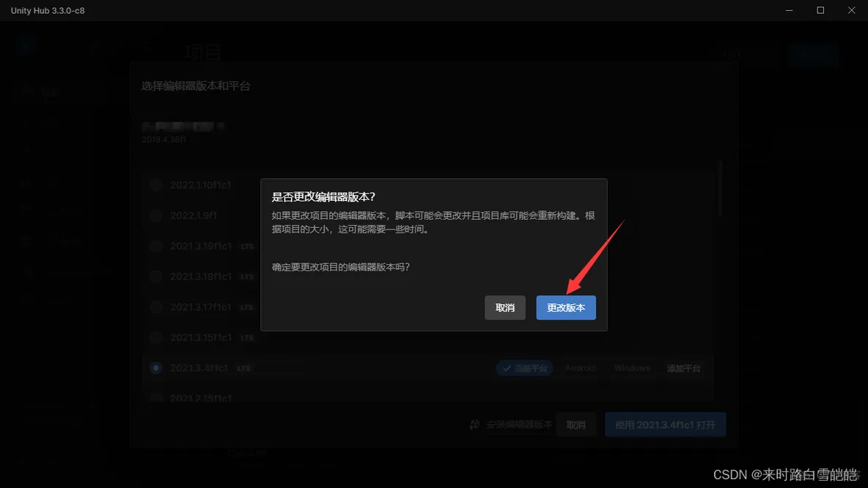Viewport: 868px width, 488px height.
Task: Cancel the dialog with the 取消 button next to 更改版本
Action: point(505,308)
